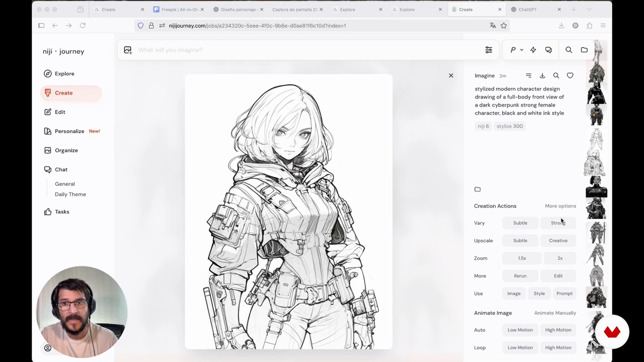Click Loop Low Motion button
This screenshot has height=362, width=644.
click(x=520, y=347)
